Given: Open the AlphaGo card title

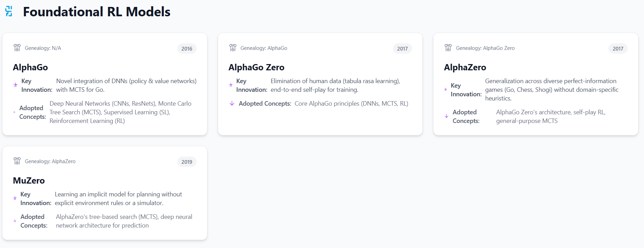Looking at the screenshot, I should pos(30,67).
